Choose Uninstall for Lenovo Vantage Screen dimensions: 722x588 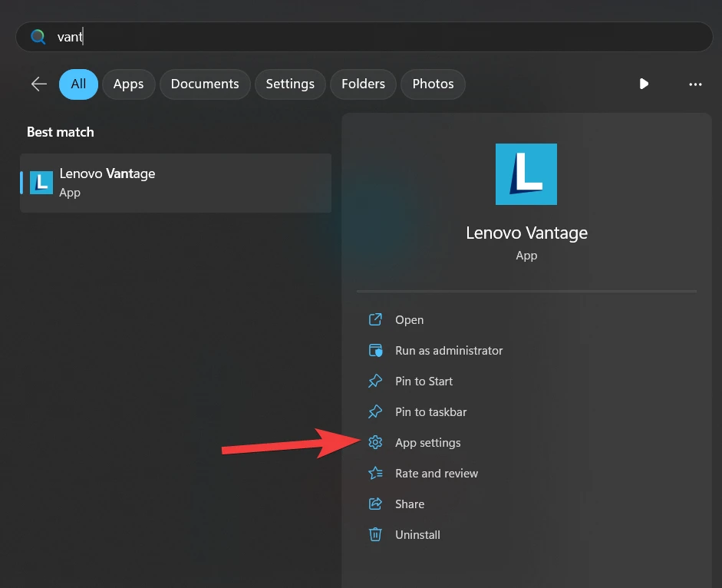[417, 534]
